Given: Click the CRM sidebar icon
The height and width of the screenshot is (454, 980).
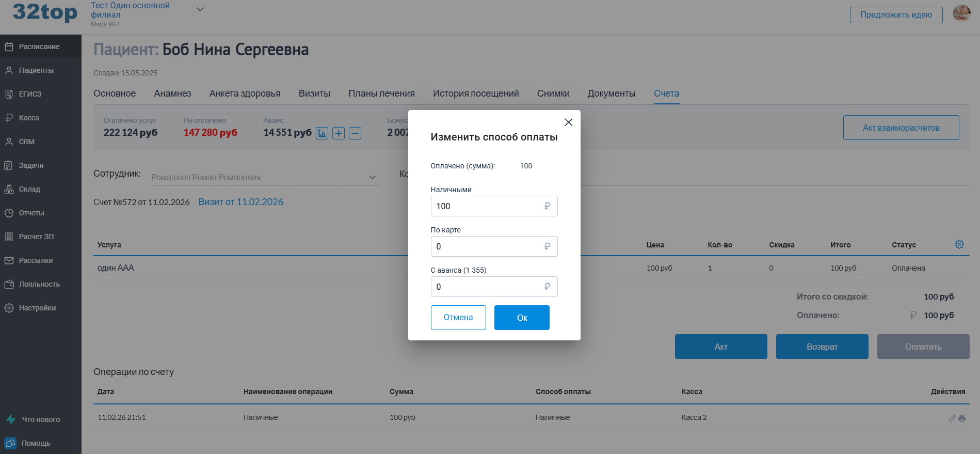Looking at the screenshot, I should [9, 142].
